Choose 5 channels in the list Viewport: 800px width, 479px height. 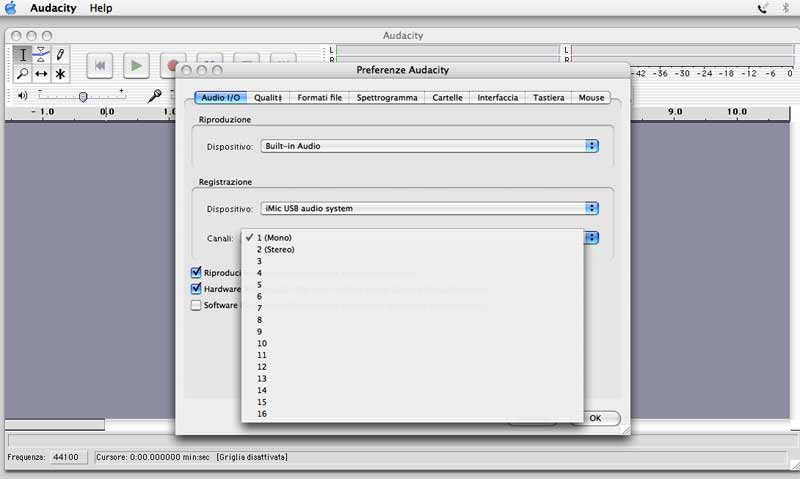(x=412, y=285)
